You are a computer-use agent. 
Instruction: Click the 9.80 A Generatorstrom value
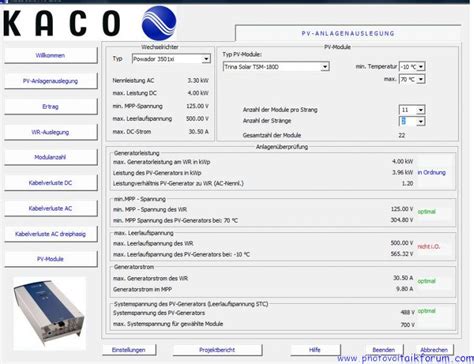405,289
